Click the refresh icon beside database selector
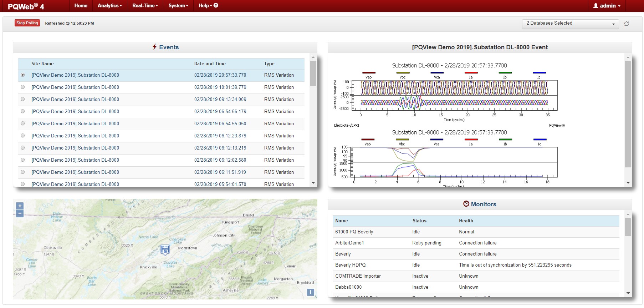Viewport: 644px width, 308px height. [626, 24]
